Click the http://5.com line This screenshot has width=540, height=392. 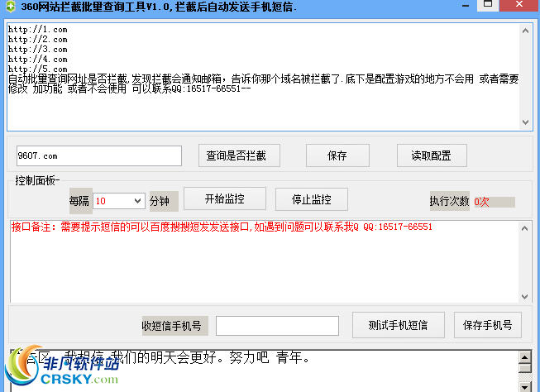(x=37, y=69)
